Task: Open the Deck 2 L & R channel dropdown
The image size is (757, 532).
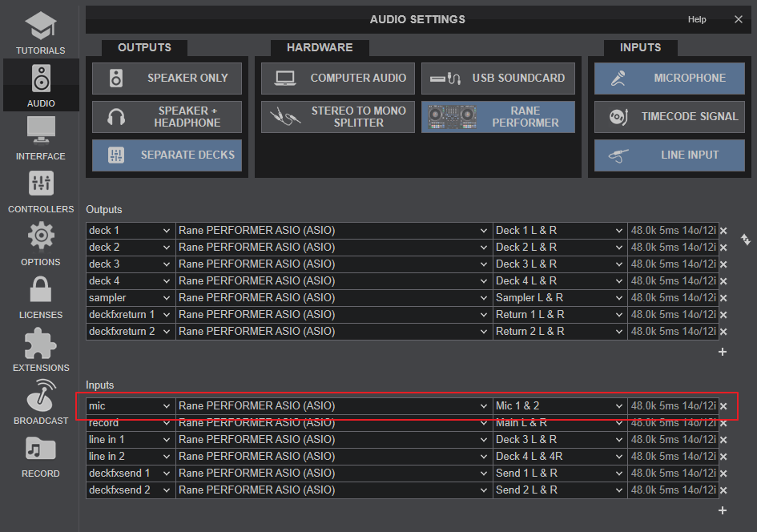Action: (560, 248)
